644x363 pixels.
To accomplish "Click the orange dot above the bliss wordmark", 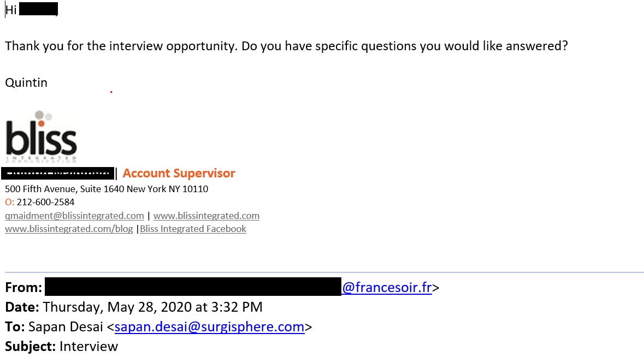I will pos(41,123).
